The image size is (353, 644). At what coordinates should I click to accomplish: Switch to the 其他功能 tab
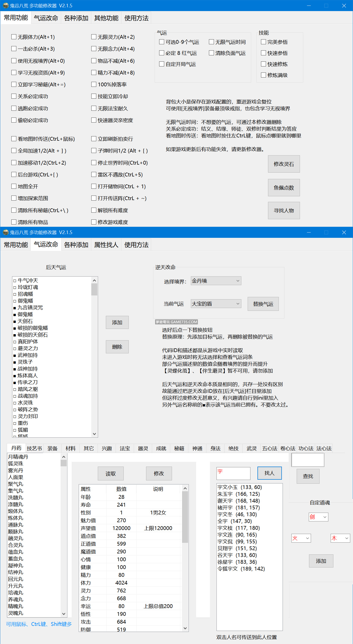tap(106, 18)
